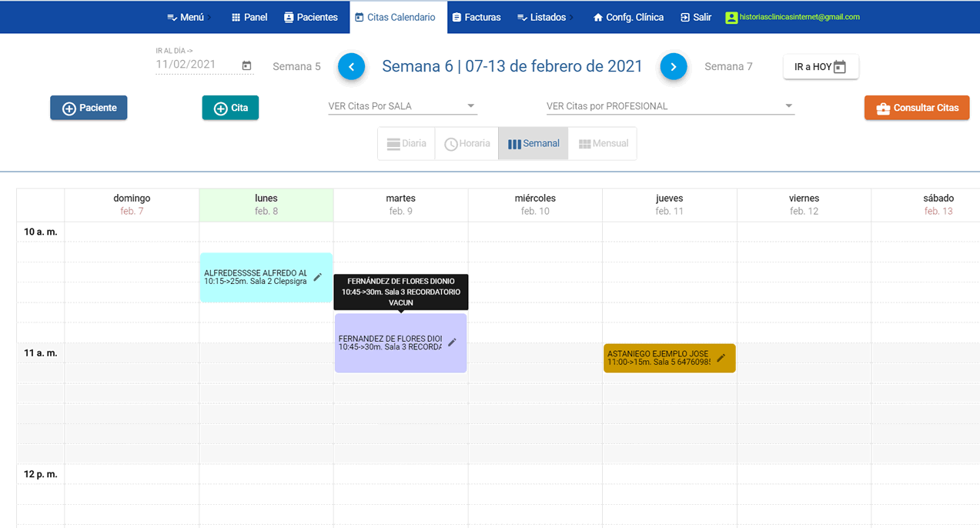The height and width of the screenshot is (528, 980).
Task: Click the IR AL DÍA date field
Action: point(196,65)
